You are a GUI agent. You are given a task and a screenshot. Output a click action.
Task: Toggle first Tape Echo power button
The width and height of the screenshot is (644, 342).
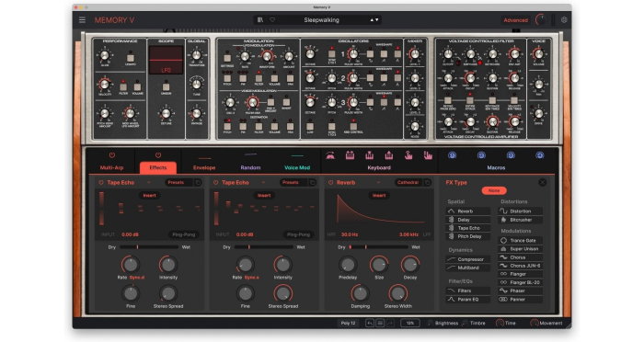[x=101, y=182]
